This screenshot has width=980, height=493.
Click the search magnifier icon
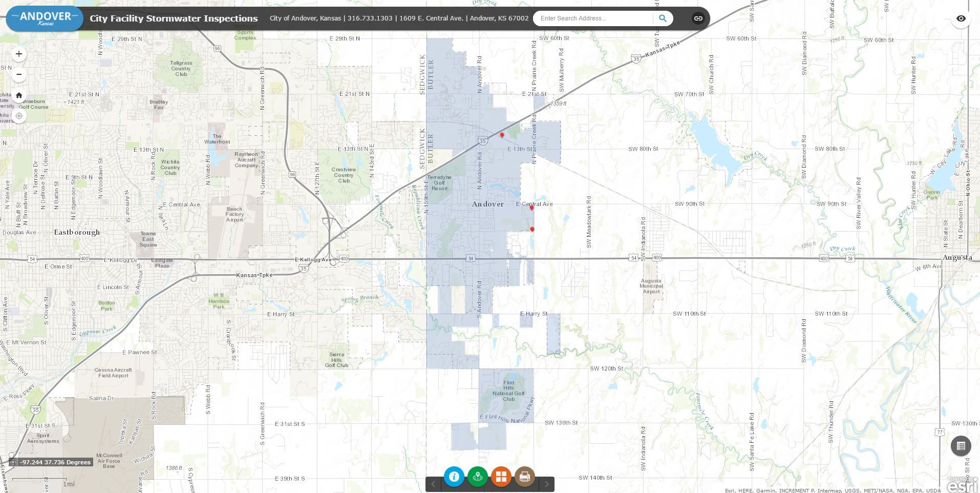point(663,18)
